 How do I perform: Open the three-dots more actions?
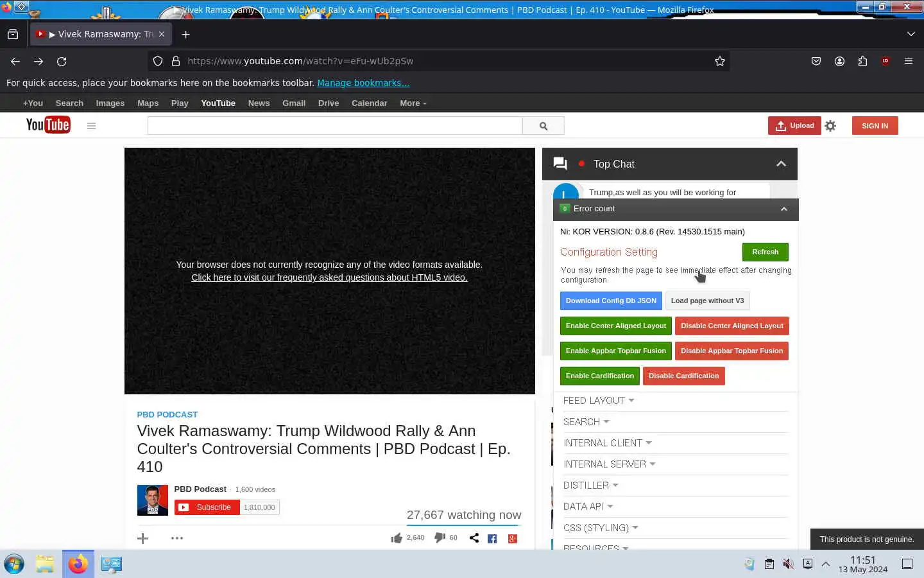(x=177, y=538)
